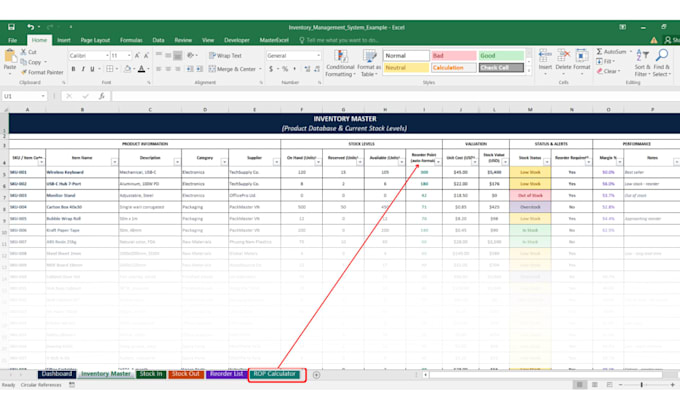Toggle Italic formatting
The width and height of the screenshot is (680, 409).
click(83, 69)
